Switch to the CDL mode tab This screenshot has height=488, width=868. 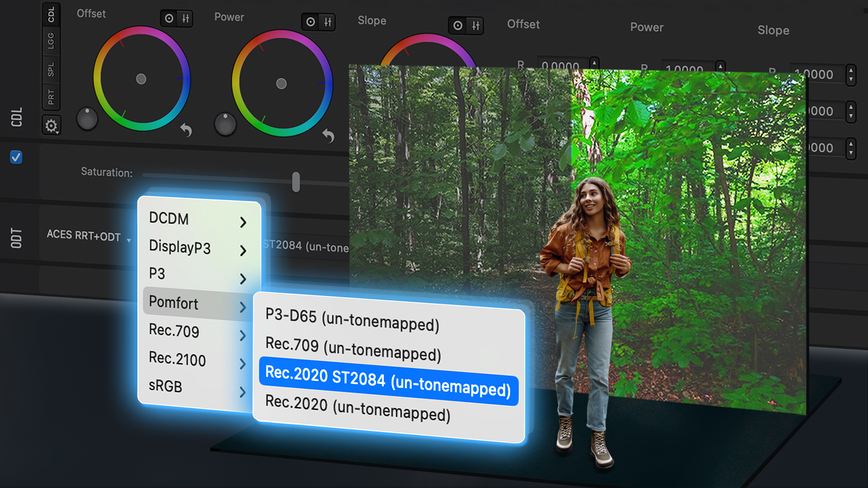pyautogui.click(x=51, y=14)
